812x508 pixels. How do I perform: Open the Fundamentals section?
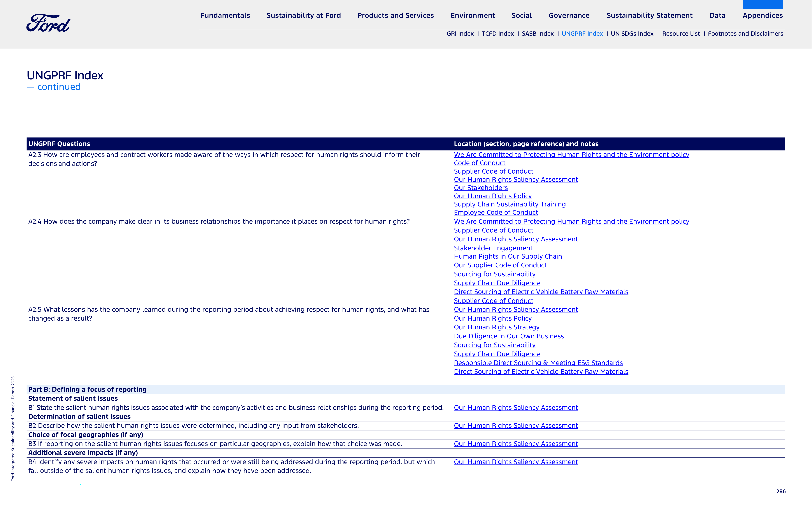[225, 15]
